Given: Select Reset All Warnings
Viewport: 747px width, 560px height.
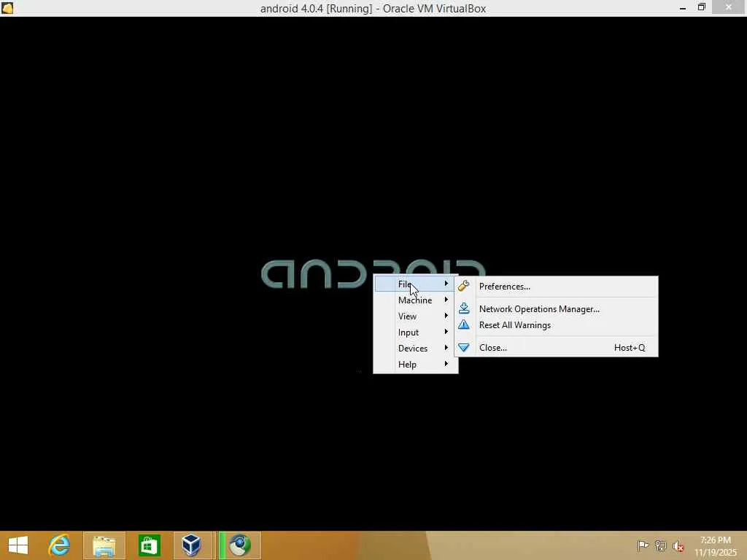Looking at the screenshot, I should pos(557,325).
